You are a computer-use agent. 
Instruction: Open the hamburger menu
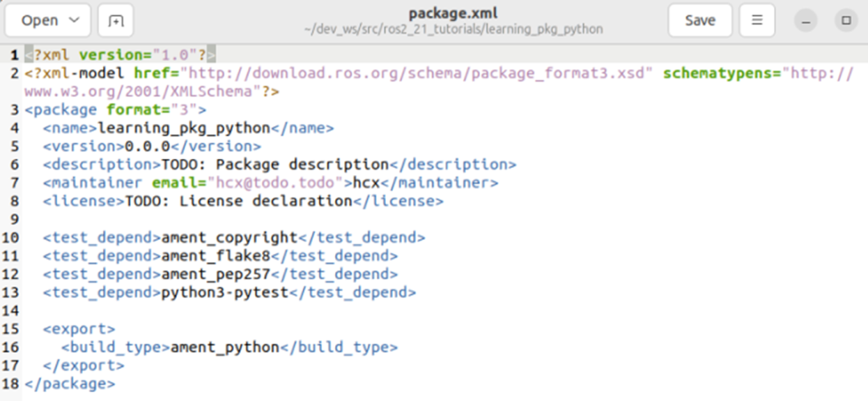coord(757,21)
